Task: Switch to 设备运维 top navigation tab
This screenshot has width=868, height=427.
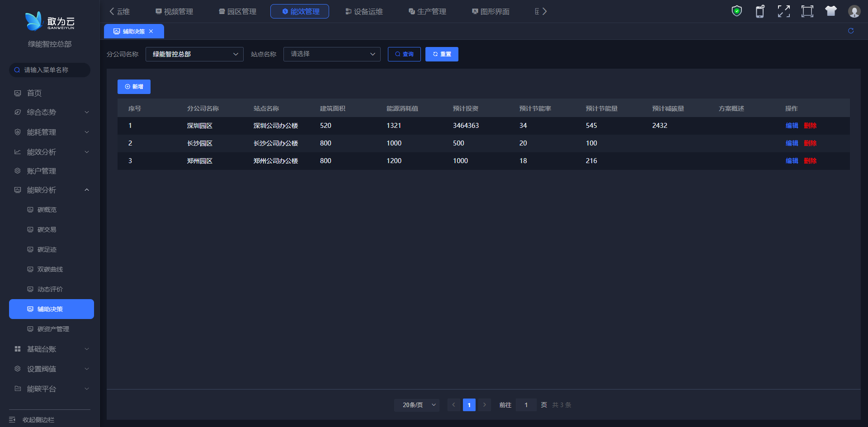Action: (364, 11)
